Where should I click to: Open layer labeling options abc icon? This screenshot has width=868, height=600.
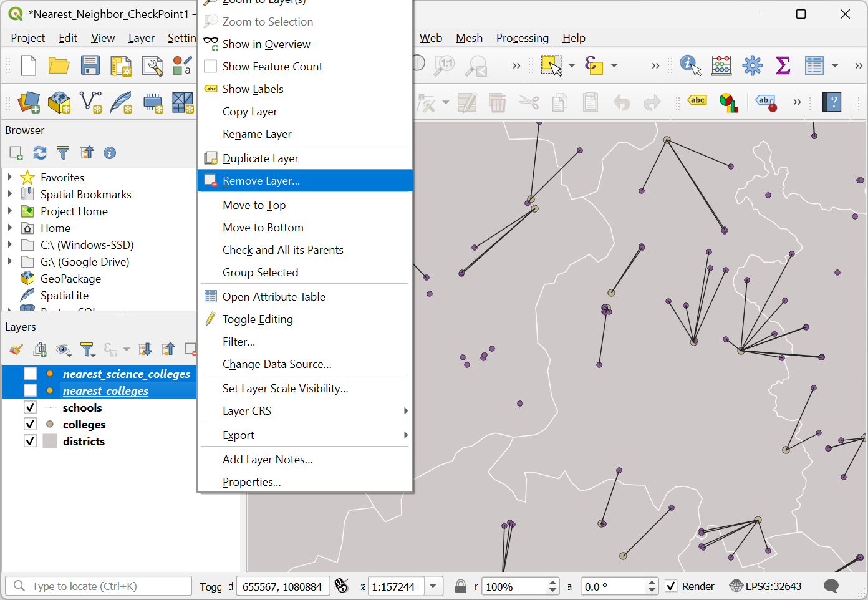click(697, 100)
